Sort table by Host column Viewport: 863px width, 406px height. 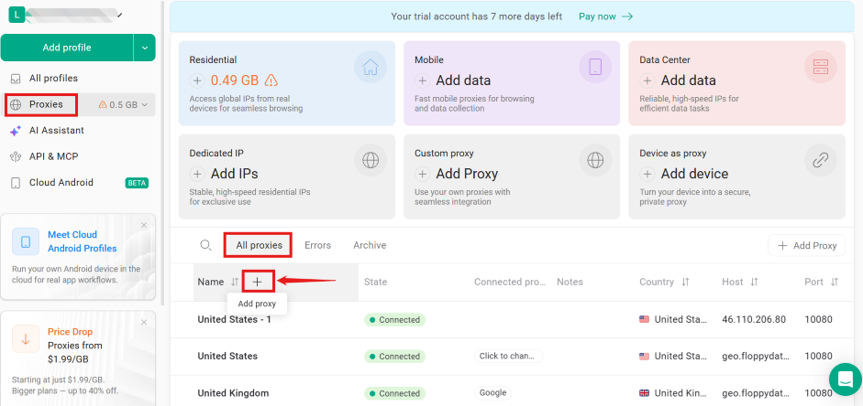(x=754, y=282)
